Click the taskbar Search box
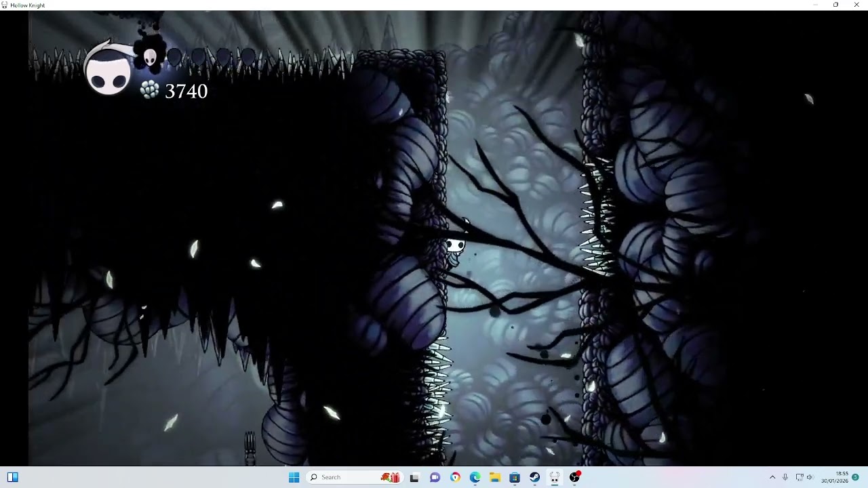The height and width of the screenshot is (488, 868). 355,477
